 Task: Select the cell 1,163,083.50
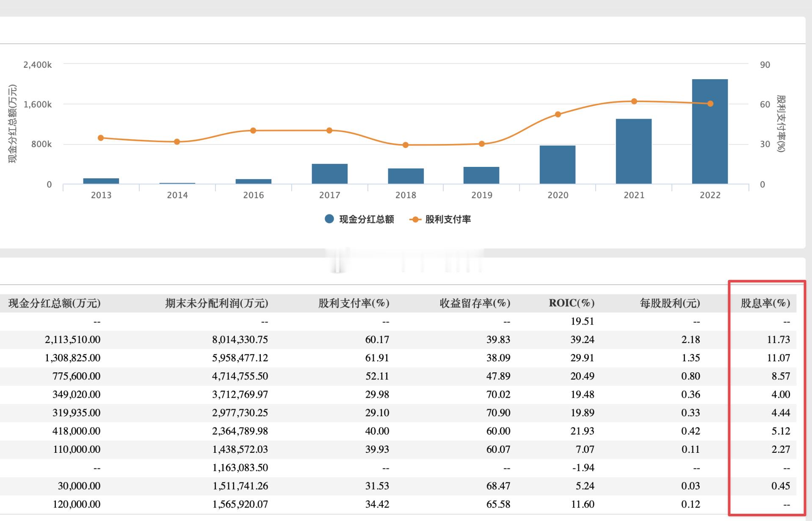pos(240,468)
